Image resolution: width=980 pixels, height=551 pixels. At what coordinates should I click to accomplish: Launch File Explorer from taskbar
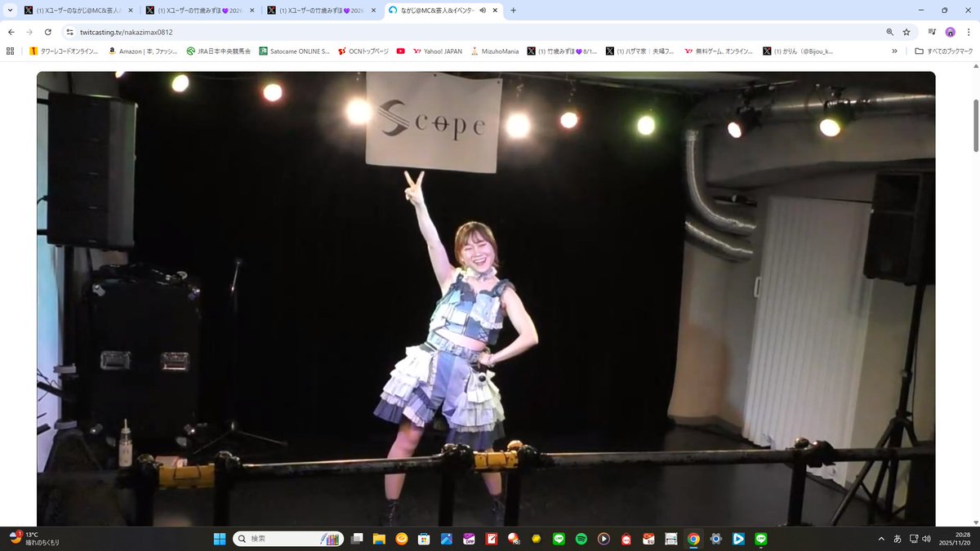[x=379, y=539]
